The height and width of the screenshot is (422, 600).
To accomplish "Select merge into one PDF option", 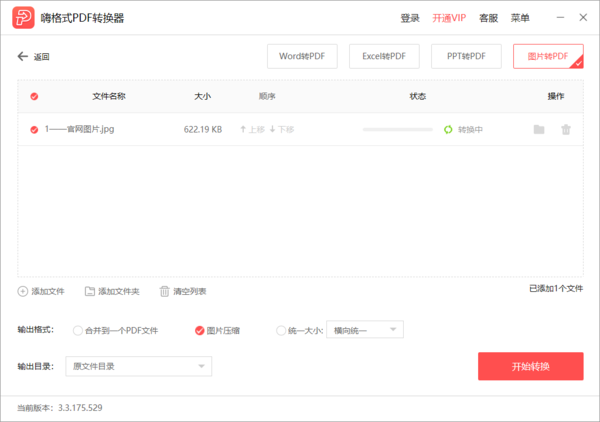I will (78, 330).
